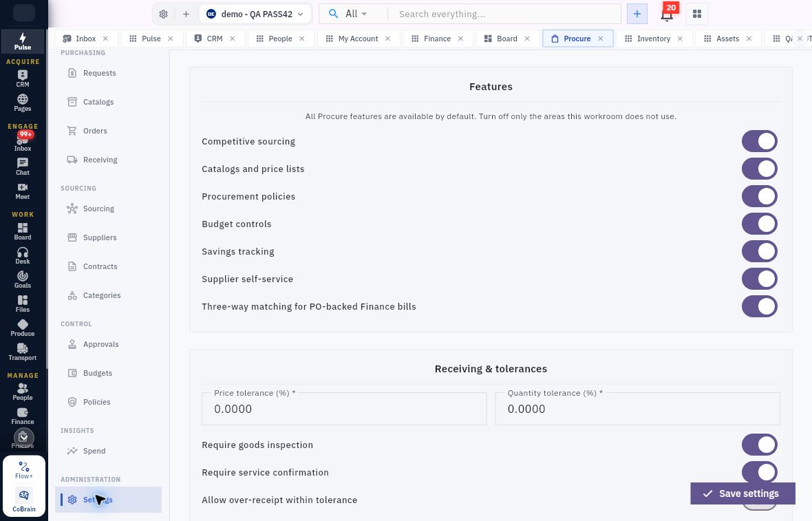
Task: Open Goals module in sidebar
Action: click(x=22, y=279)
